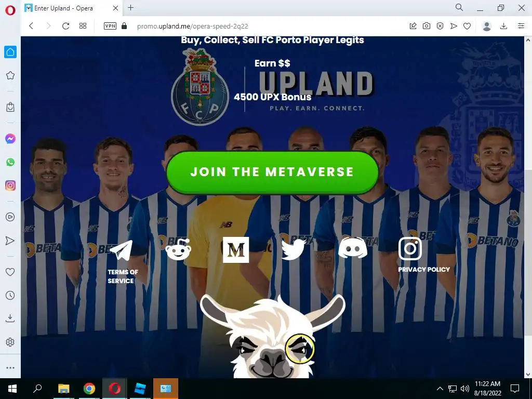Click JOIN THE METAVERSE button

[x=272, y=172]
